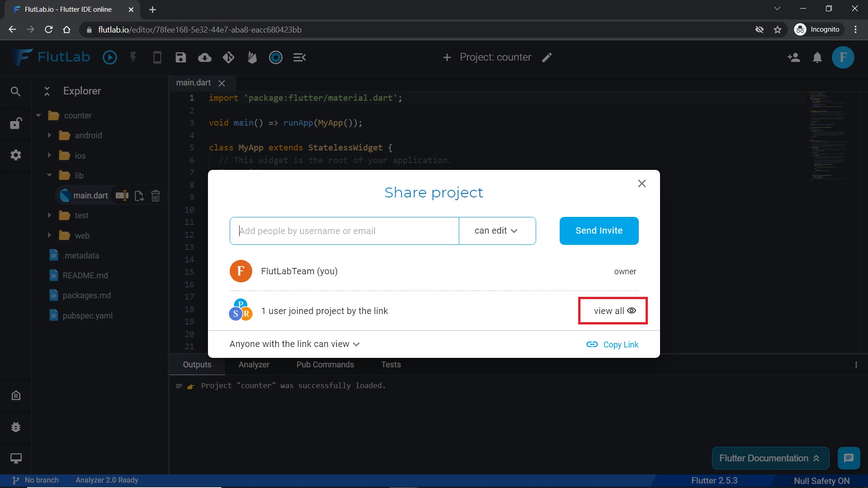Switch to the Outputs tab
Viewport: 868px width, 488px height.
coord(197,365)
